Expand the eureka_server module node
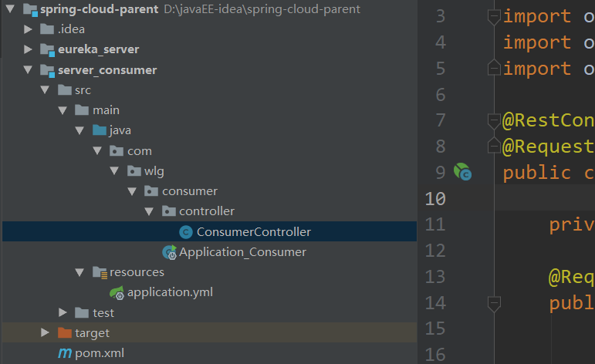595x364 pixels. [28, 49]
